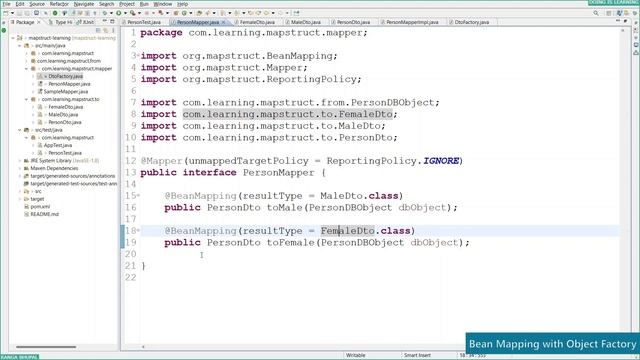The image size is (640, 360).
Task: Select the Java perspective icon
Action: coord(620,13)
